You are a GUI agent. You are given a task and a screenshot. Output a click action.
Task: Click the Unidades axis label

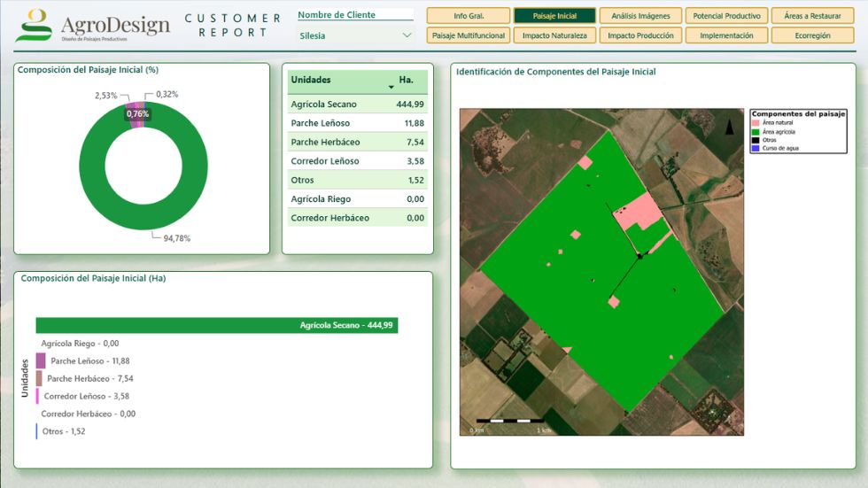(x=25, y=378)
